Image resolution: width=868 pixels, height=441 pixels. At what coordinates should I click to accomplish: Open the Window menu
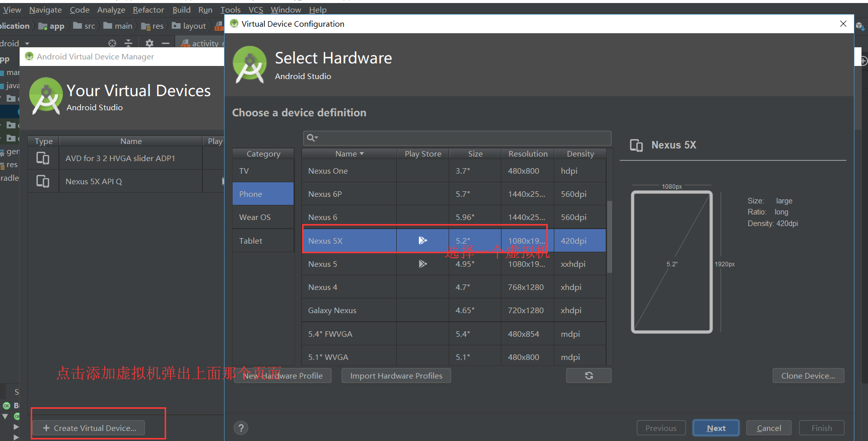(x=286, y=10)
